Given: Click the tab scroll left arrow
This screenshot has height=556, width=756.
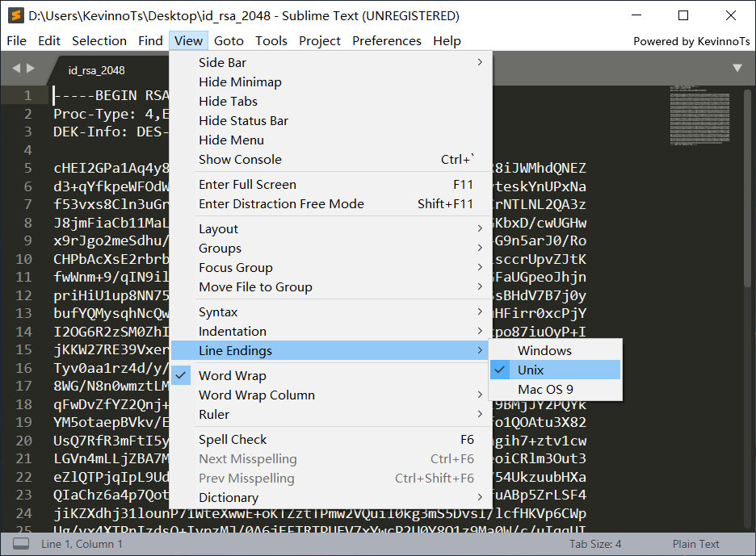Looking at the screenshot, I should coord(16,69).
